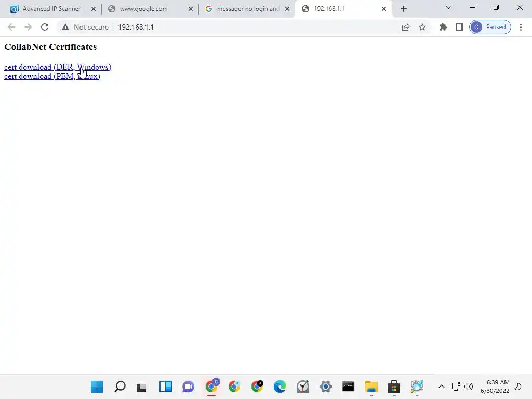
Task: Click the CollabNet Certificates heading
Action: click(50, 47)
